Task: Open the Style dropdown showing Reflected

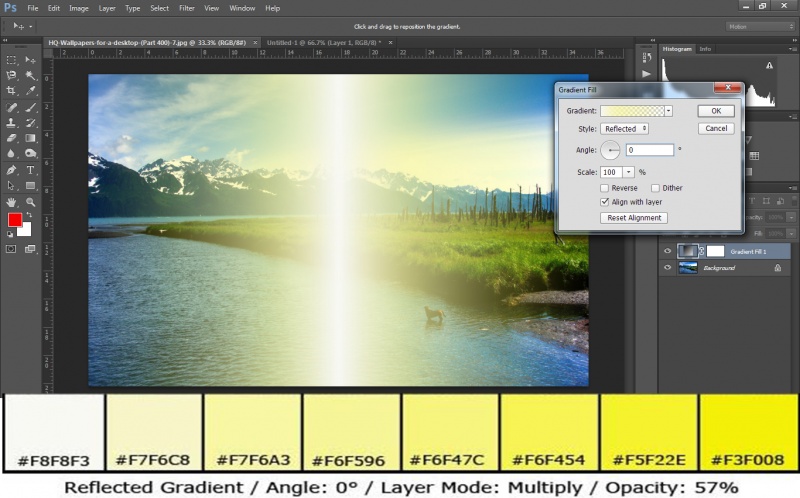Action: click(625, 129)
